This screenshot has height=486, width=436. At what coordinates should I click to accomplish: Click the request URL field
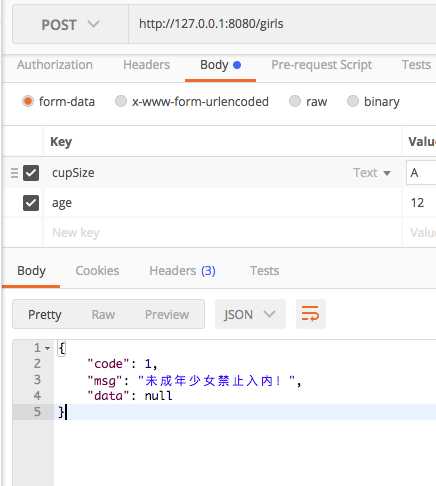282,24
